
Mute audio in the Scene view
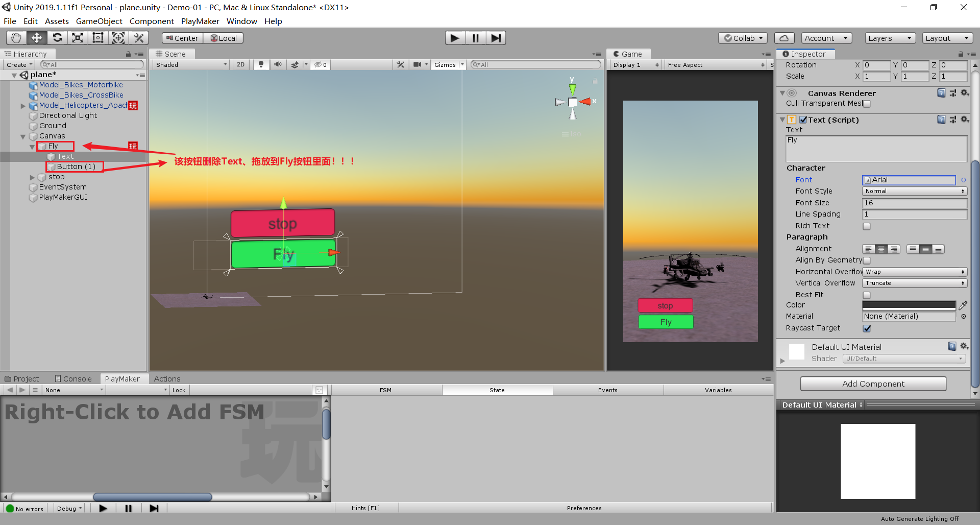click(x=278, y=64)
